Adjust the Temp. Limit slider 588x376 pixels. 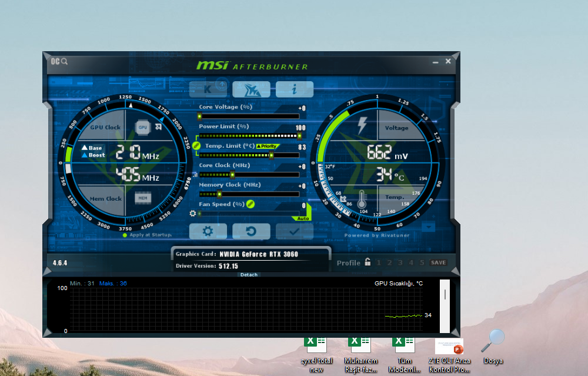click(249, 155)
